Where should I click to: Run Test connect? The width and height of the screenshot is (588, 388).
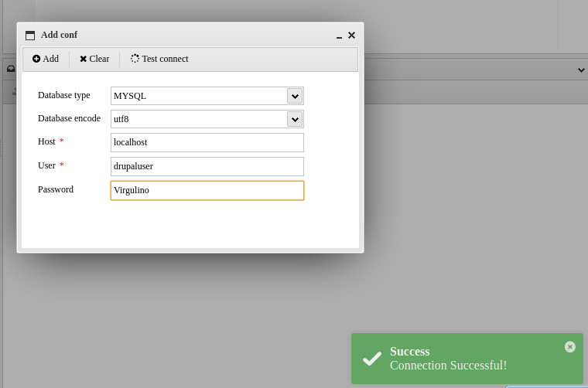pyautogui.click(x=159, y=59)
